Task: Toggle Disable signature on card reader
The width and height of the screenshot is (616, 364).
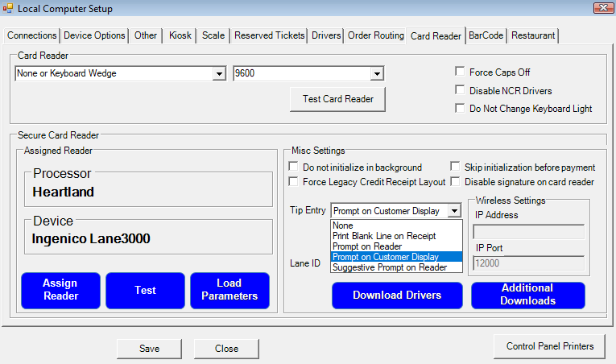Action: pos(455,182)
